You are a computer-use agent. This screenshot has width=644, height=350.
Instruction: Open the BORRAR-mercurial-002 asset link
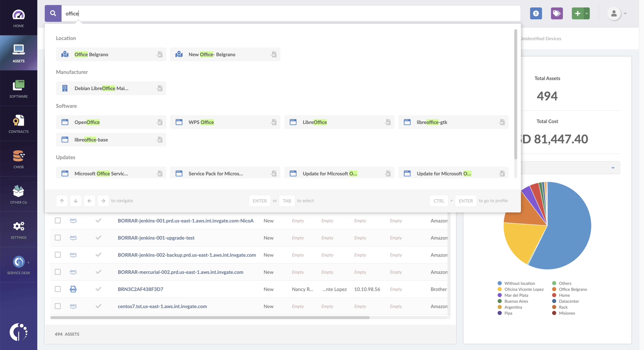coord(180,272)
